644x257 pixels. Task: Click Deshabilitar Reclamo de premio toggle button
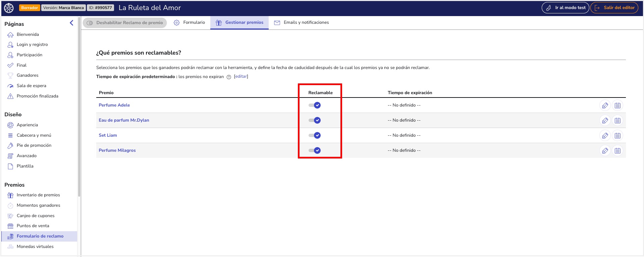125,23
